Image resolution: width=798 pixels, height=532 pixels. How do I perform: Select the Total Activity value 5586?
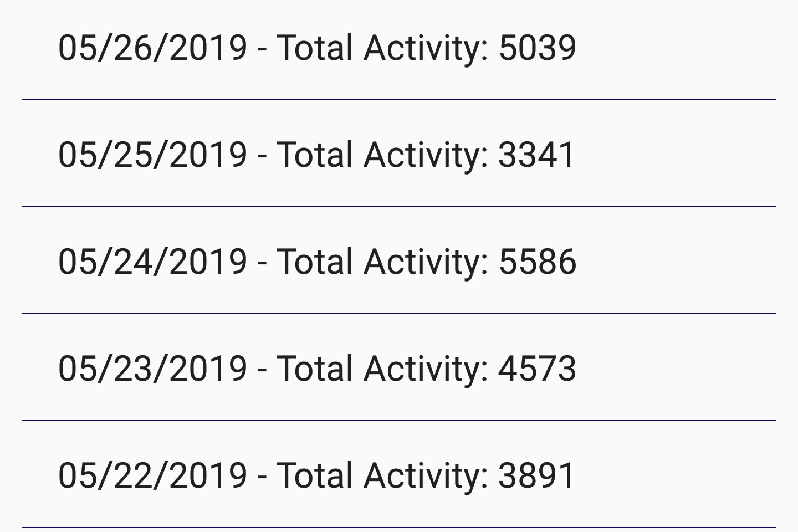tap(538, 262)
